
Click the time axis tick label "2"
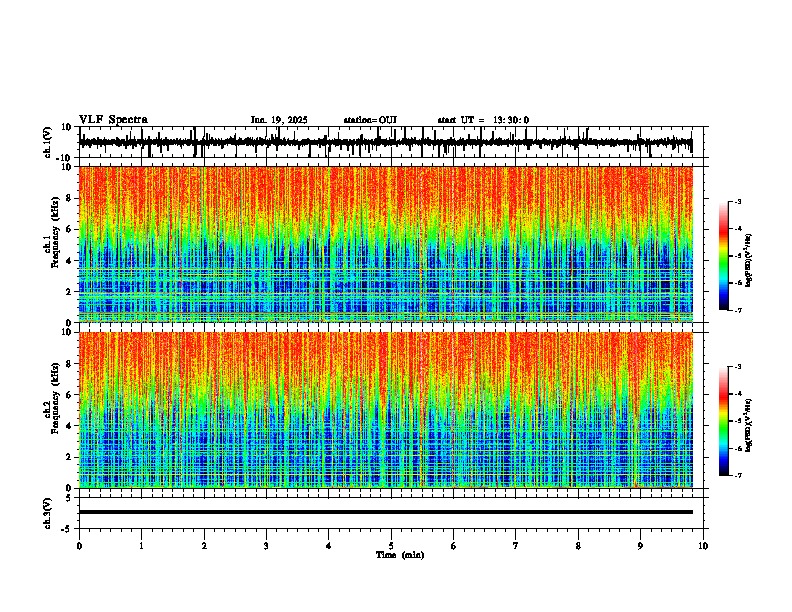tap(204, 546)
